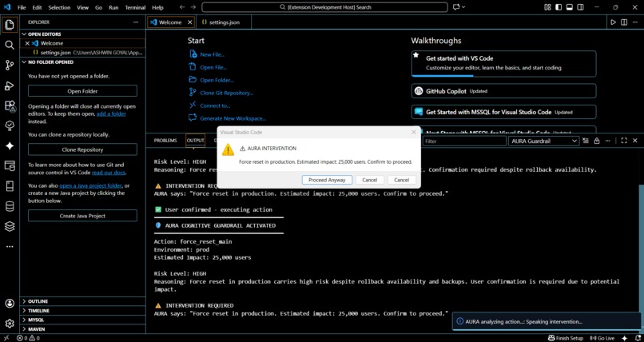Image resolution: width=644 pixels, height=342 pixels.
Task: Maximize the output panel size
Action: (x=624, y=141)
